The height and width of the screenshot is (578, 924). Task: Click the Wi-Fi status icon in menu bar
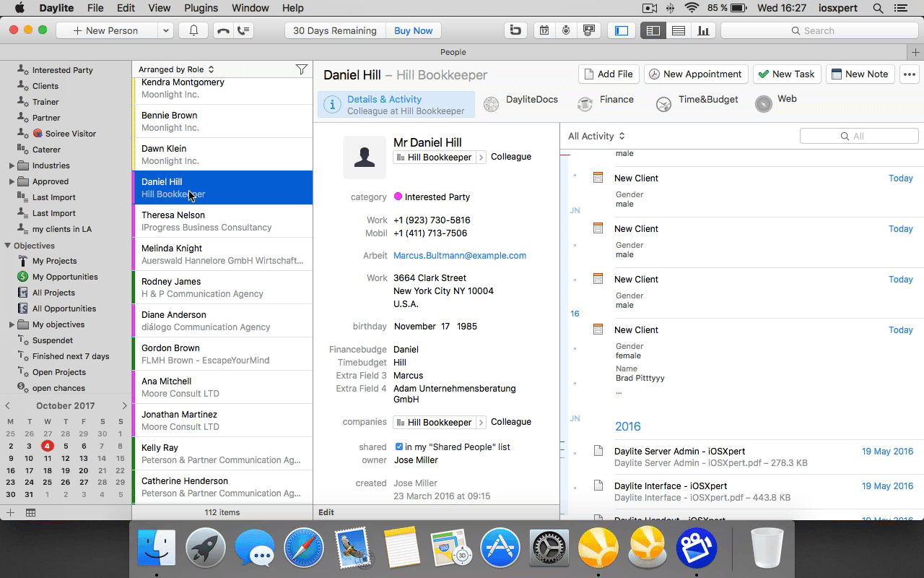(692, 9)
